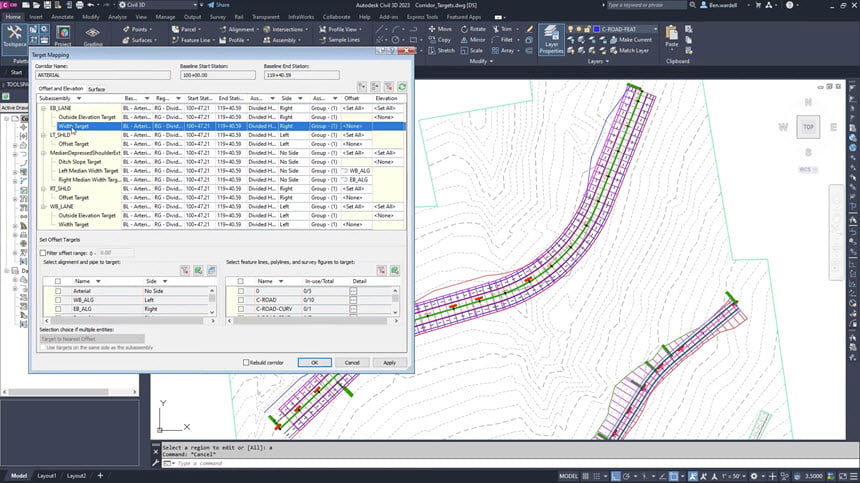
Task: Select the Copy tool
Action: 440,39
